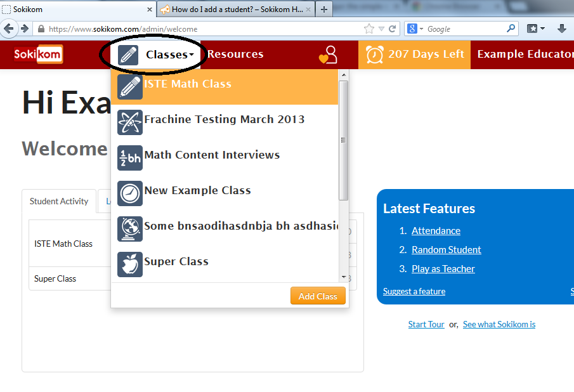This screenshot has height=392, width=574.
Task: Bookmark this page with the star icon
Action: click(369, 29)
